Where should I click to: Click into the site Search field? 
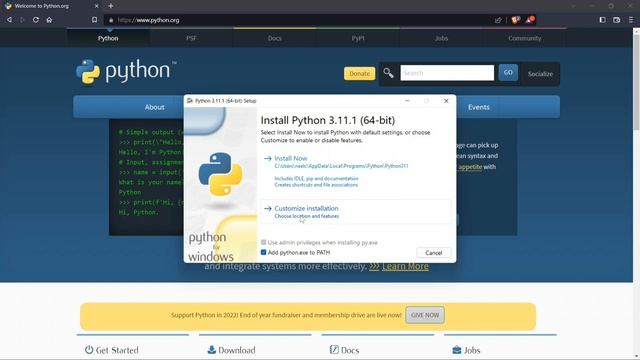click(x=447, y=73)
